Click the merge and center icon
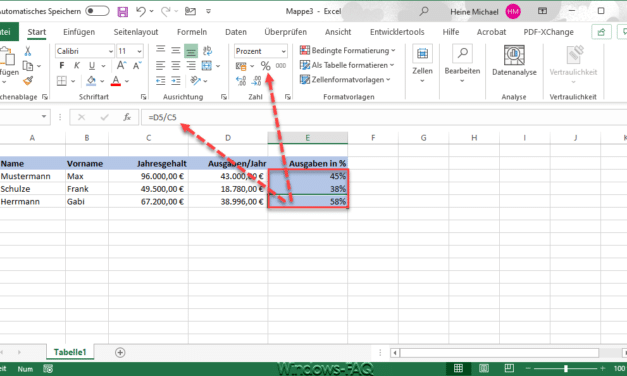The height and width of the screenshot is (376, 627). 207,66
